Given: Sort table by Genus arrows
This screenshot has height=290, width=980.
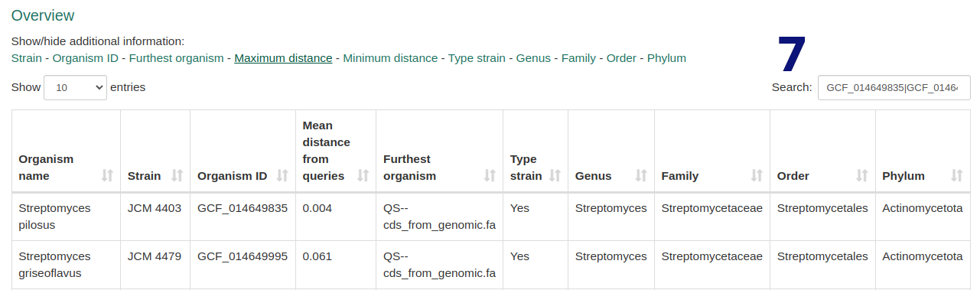Looking at the screenshot, I should 641,175.
